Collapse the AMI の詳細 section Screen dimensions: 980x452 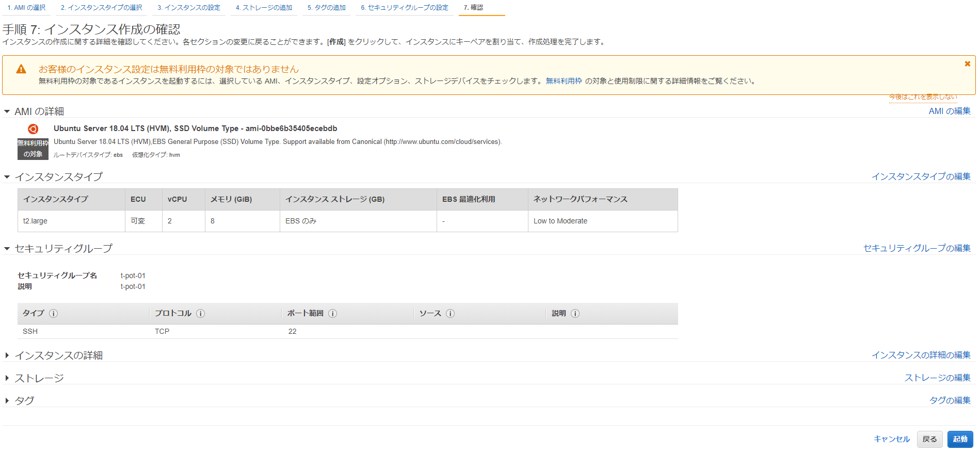[7, 111]
